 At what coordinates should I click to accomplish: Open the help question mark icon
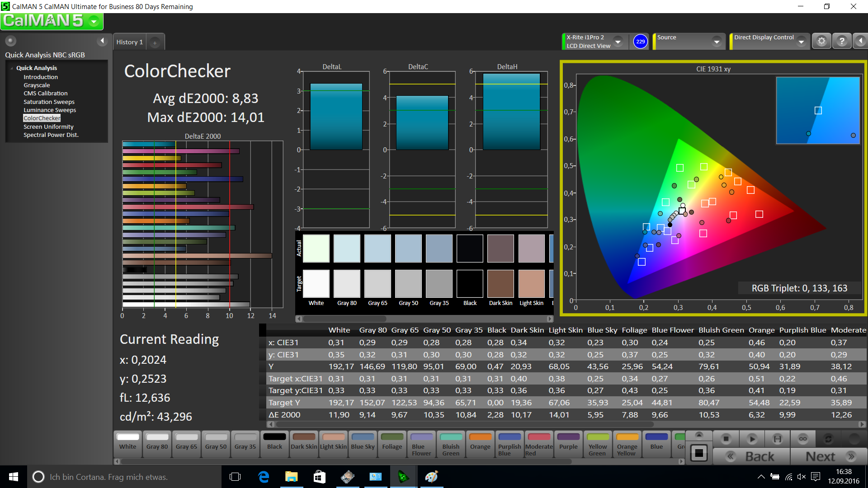click(x=841, y=41)
